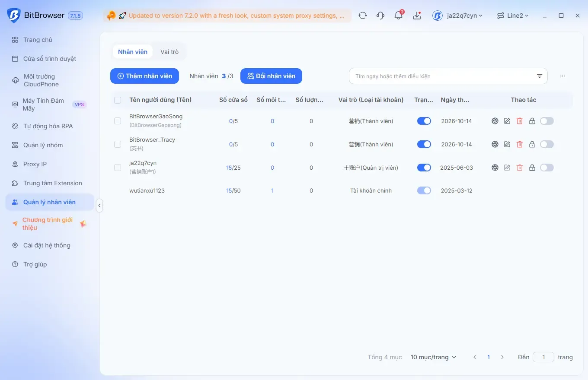Switch to Vai trò tab
The width and height of the screenshot is (588, 380).
pyautogui.click(x=169, y=52)
